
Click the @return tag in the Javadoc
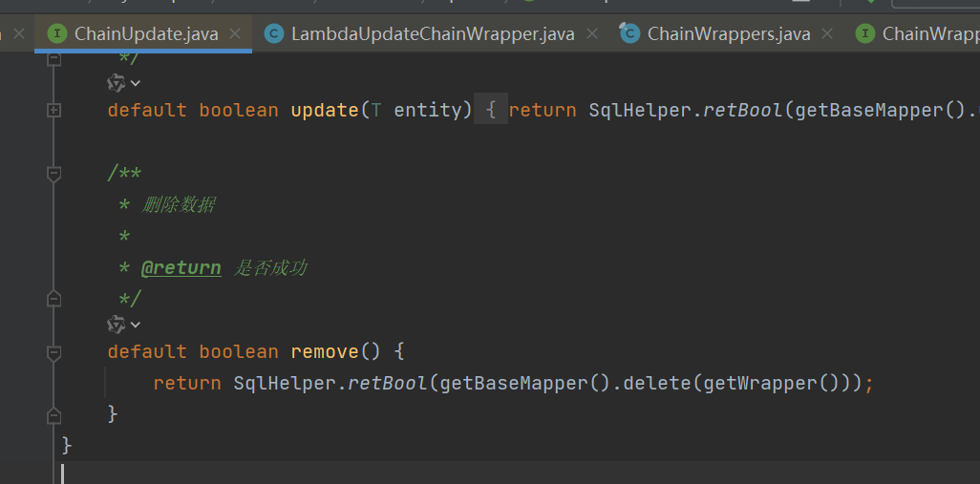[x=181, y=268]
